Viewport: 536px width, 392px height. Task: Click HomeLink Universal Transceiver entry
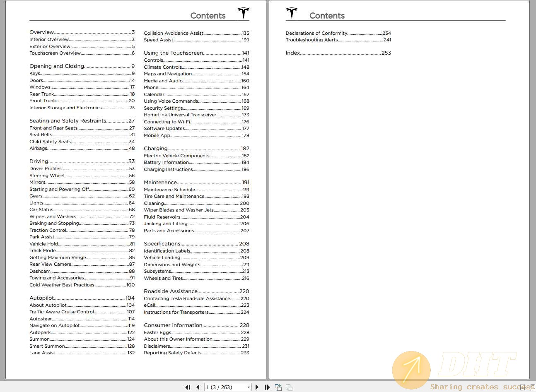pyautogui.click(x=196, y=115)
